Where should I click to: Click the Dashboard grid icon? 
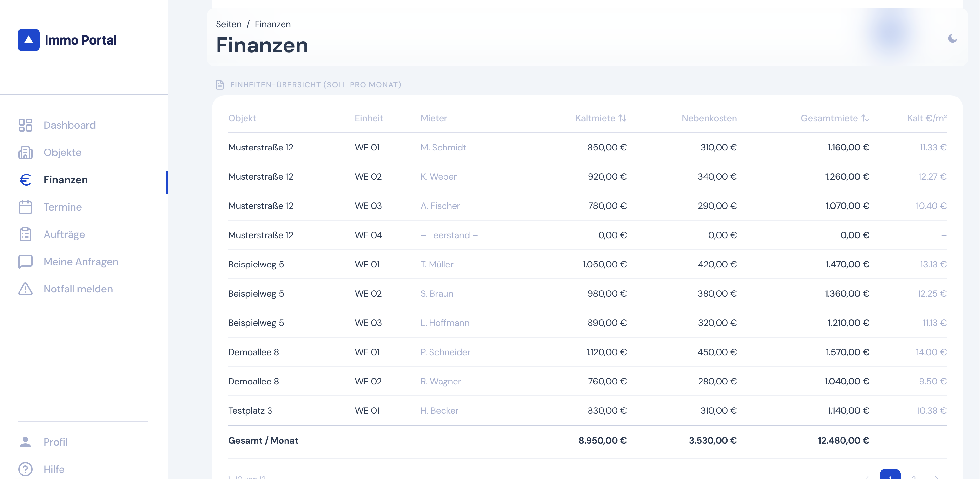click(25, 125)
